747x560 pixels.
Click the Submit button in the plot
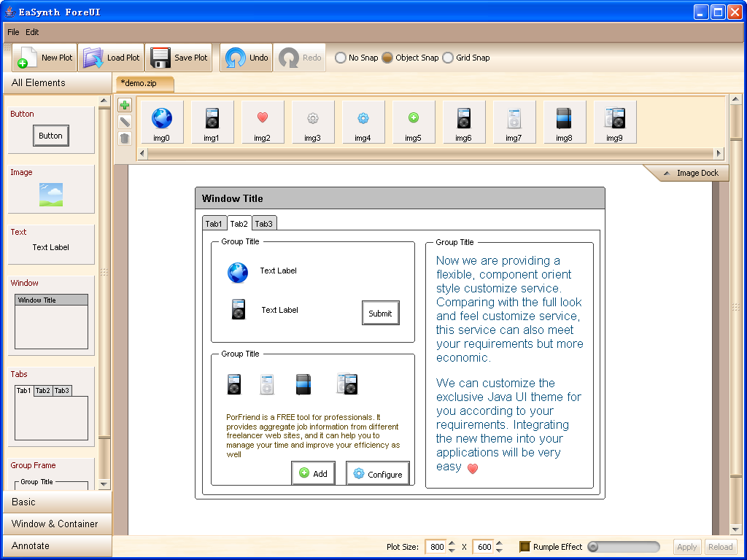pyautogui.click(x=380, y=313)
